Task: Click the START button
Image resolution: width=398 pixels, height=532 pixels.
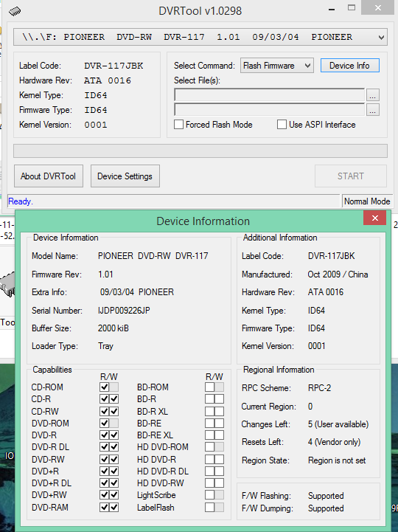Action: click(x=351, y=176)
